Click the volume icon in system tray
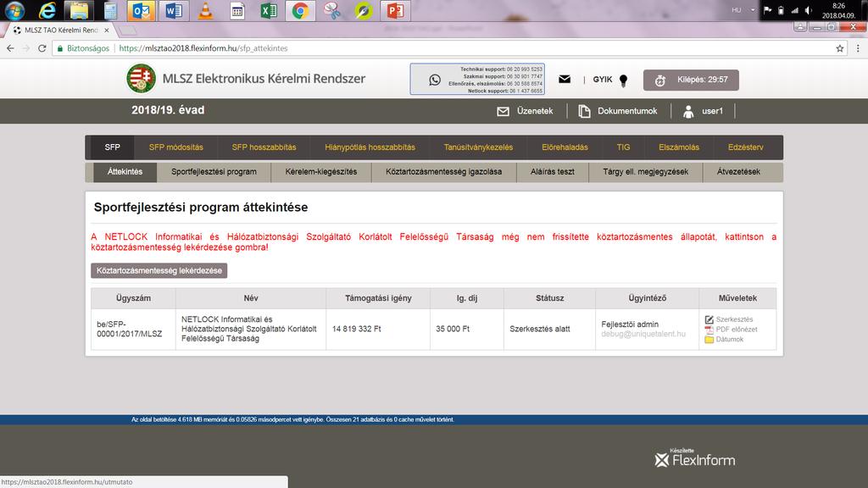Screen dimensions: 868x488 808,10
